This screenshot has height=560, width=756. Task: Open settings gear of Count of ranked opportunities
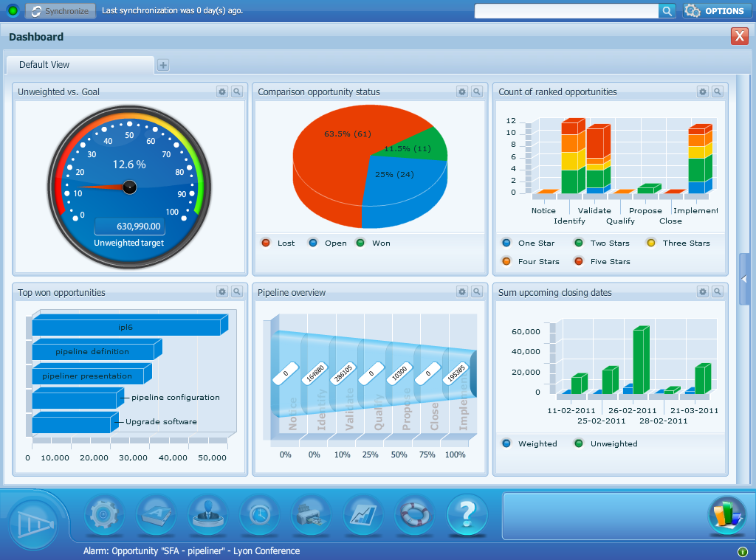703,91
